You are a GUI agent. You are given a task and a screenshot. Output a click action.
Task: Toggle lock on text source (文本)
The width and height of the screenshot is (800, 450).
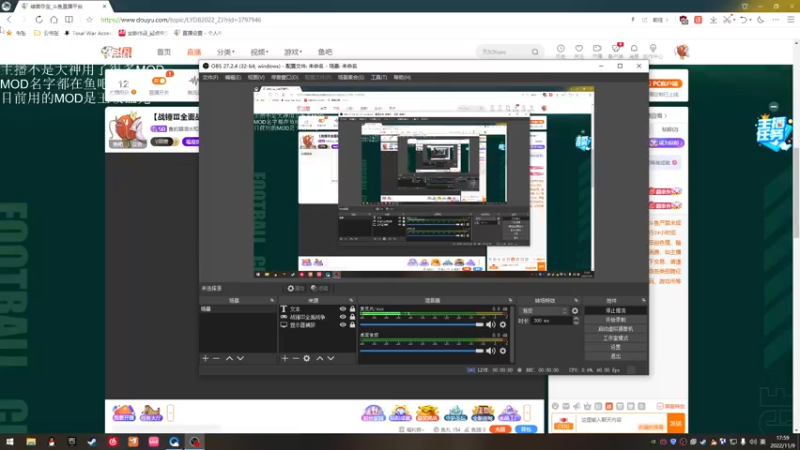point(352,309)
